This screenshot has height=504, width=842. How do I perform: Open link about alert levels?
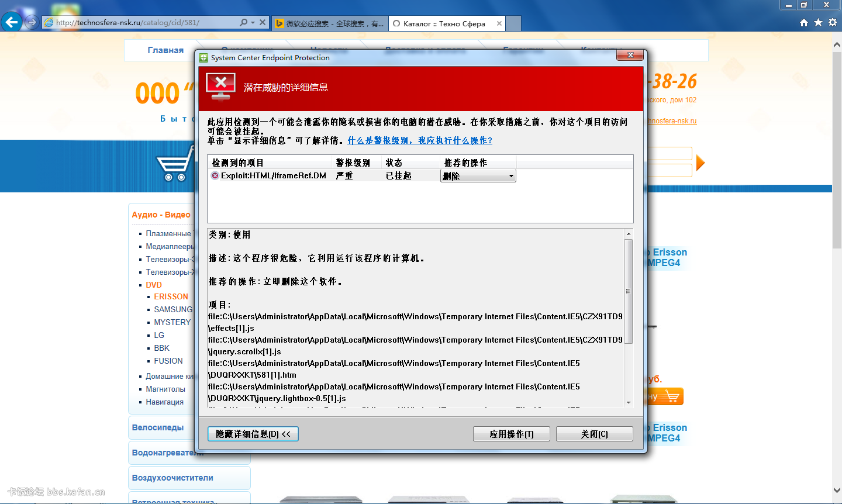(420, 140)
